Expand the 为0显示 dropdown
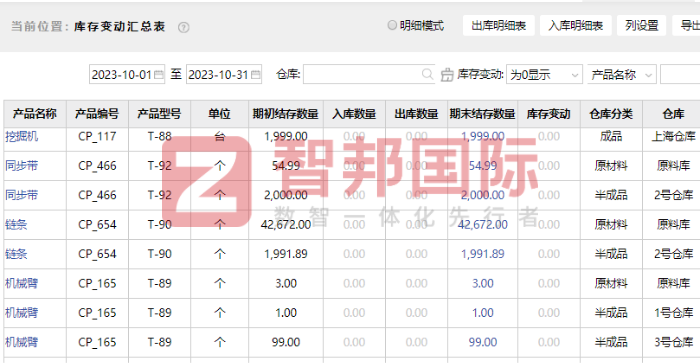The height and width of the screenshot is (363, 700). 544,75
